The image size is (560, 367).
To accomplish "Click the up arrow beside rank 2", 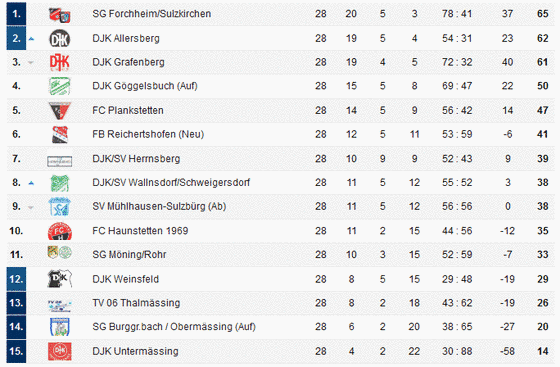I will (31, 39).
